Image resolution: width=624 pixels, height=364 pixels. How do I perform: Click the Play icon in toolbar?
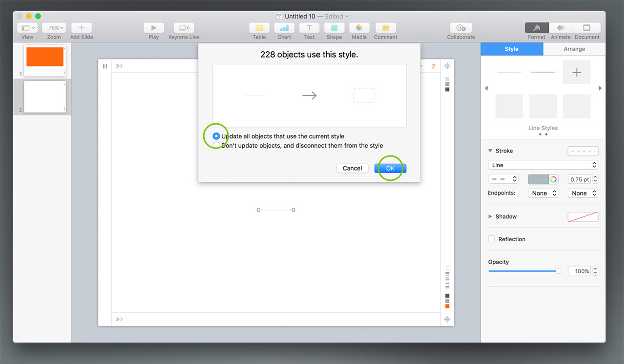click(x=154, y=28)
